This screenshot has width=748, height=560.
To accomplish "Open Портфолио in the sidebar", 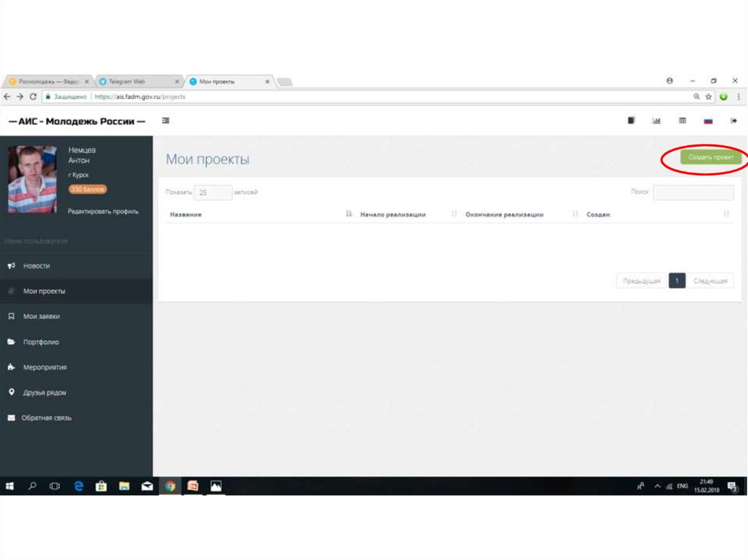I will pyautogui.click(x=76, y=342).
